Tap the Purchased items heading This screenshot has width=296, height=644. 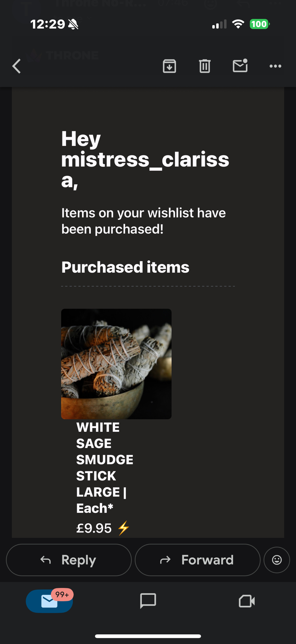[x=125, y=267]
